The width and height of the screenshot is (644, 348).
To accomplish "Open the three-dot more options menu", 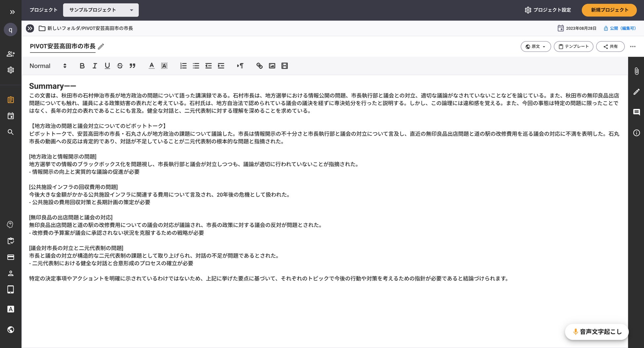I will (633, 47).
